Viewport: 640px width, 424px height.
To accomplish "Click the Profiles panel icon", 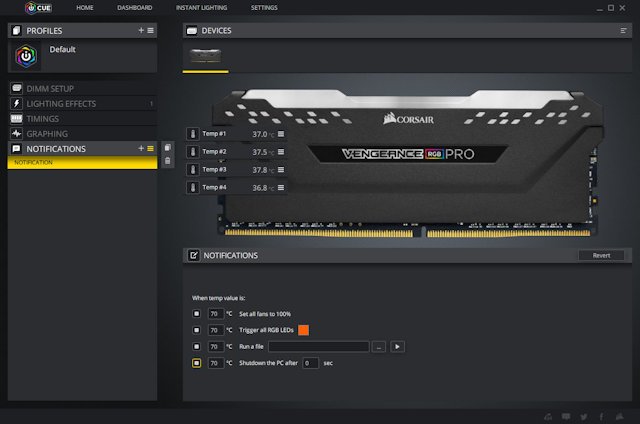I will pos(16,31).
